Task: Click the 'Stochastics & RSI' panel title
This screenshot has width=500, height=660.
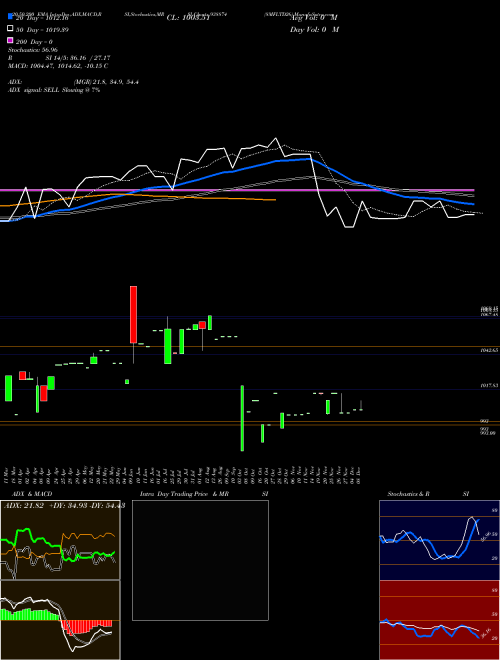Action: (x=428, y=494)
